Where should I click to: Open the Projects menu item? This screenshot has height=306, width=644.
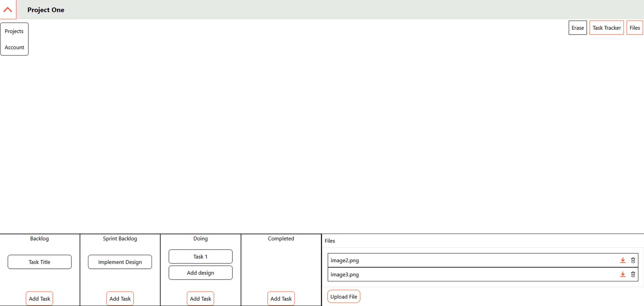[x=14, y=31]
